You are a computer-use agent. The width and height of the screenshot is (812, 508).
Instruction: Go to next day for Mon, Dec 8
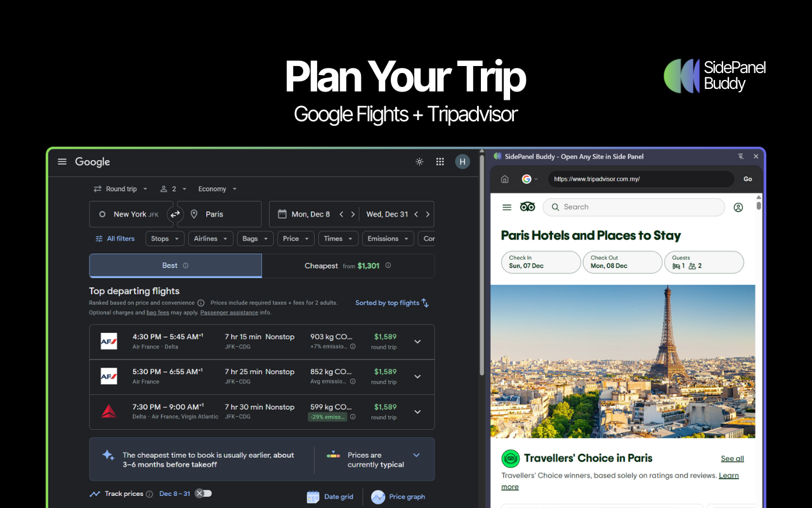[x=353, y=215]
